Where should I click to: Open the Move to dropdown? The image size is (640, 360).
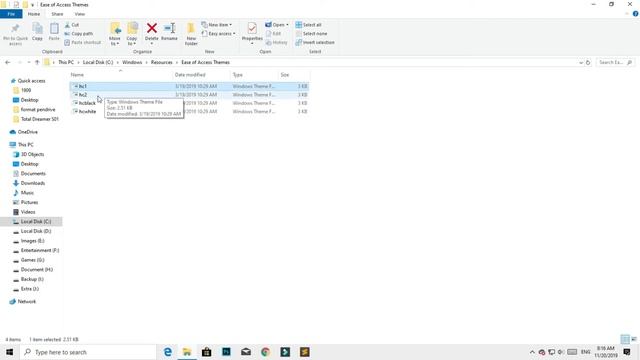(115, 41)
